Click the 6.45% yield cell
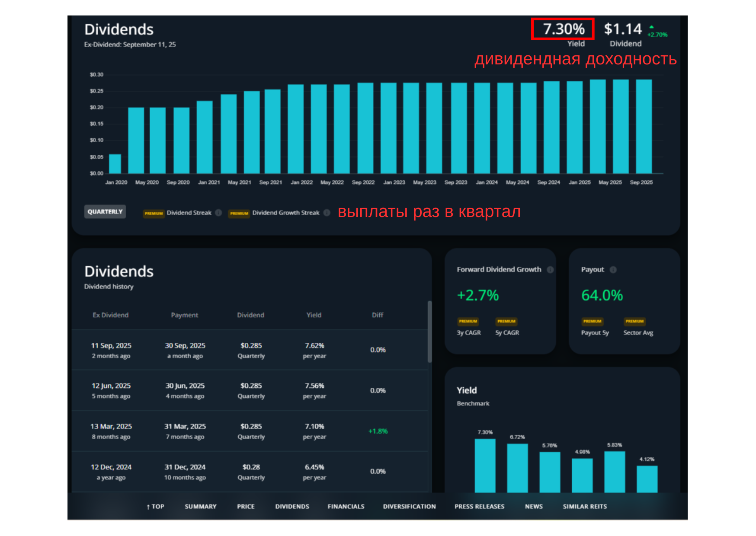Screen dimensions: 756x536 click(314, 467)
